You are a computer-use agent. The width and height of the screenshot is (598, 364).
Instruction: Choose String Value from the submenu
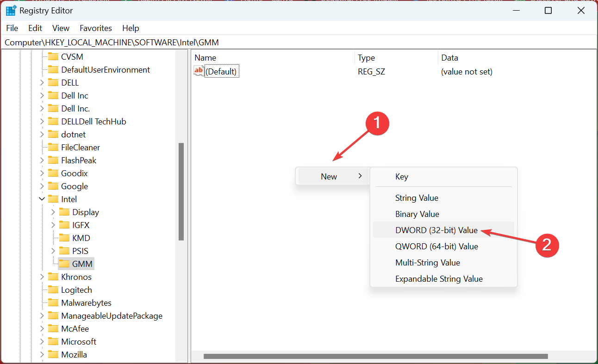(443, 198)
